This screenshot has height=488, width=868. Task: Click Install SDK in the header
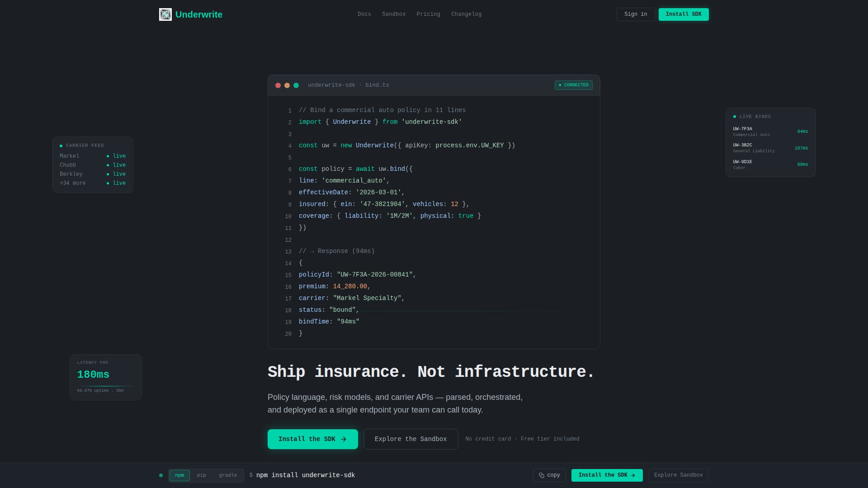point(684,14)
